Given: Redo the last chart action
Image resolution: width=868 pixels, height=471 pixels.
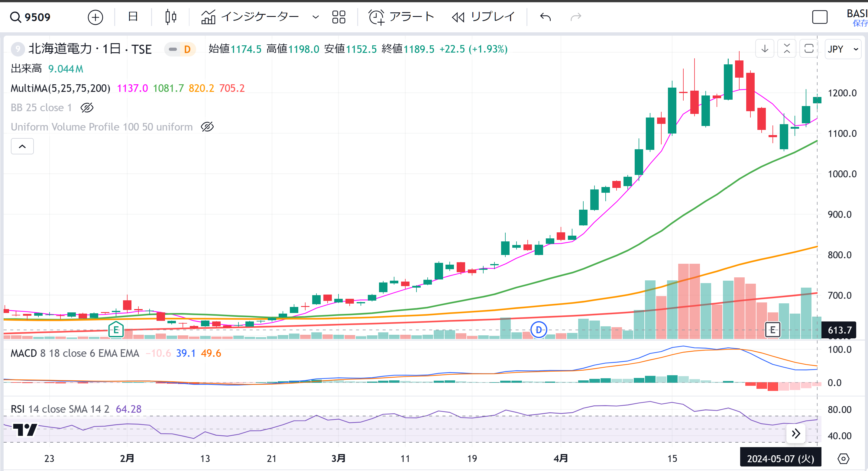Looking at the screenshot, I should pos(576,17).
